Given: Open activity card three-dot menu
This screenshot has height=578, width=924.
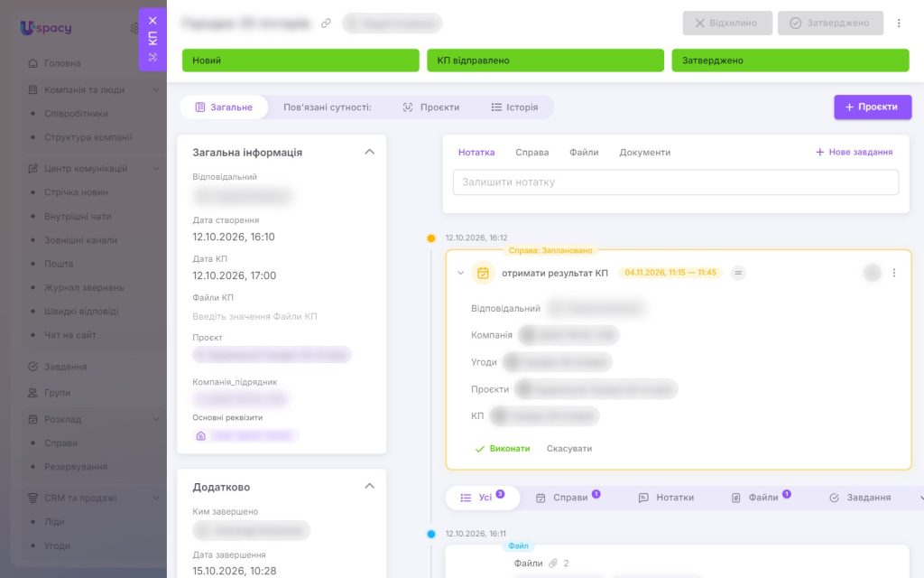Looking at the screenshot, I should [894, 273].
